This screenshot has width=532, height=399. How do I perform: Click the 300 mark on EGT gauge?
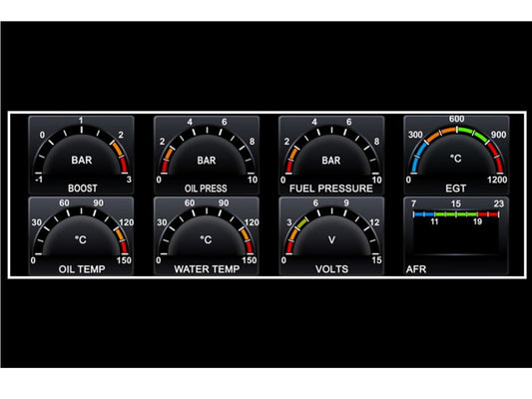pos(415,135)
